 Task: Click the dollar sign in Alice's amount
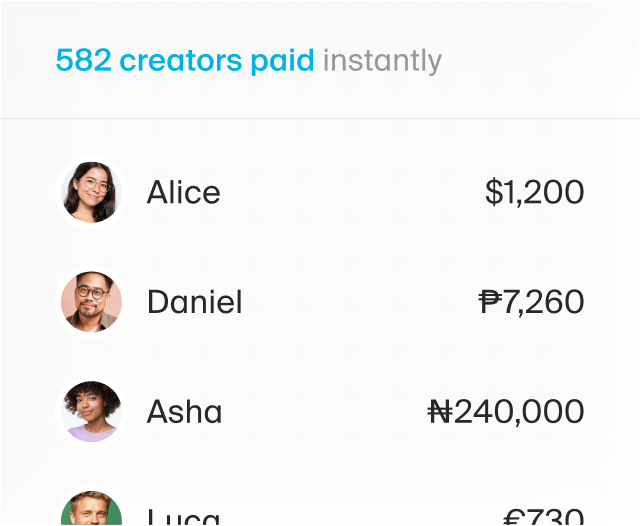[x=494, y=192]
